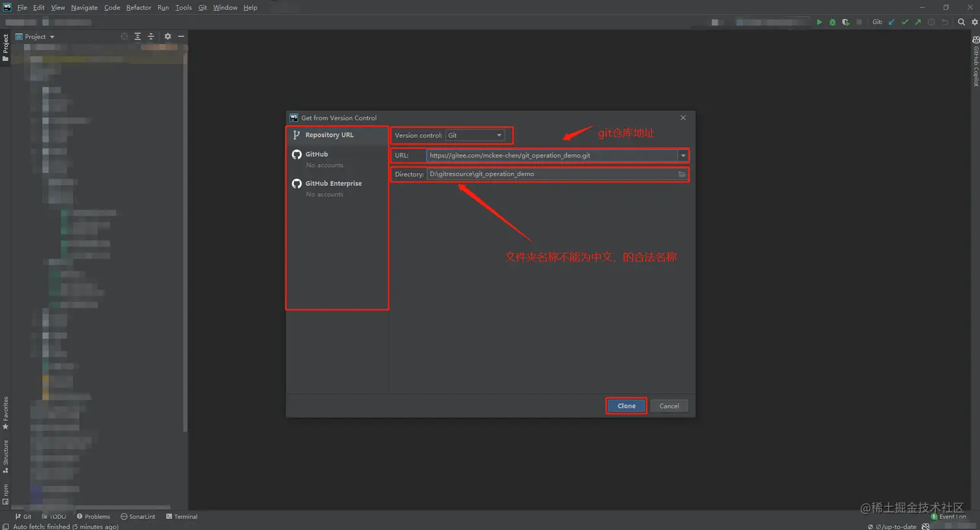Open the Project view selector dropdown
980x530 pixels.
click(x=52, y=37)
